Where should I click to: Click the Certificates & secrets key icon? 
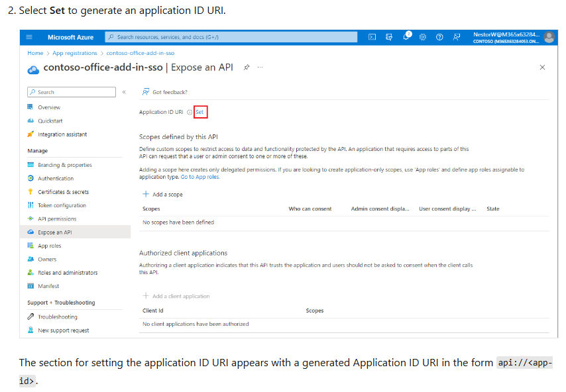click(30, 191)
